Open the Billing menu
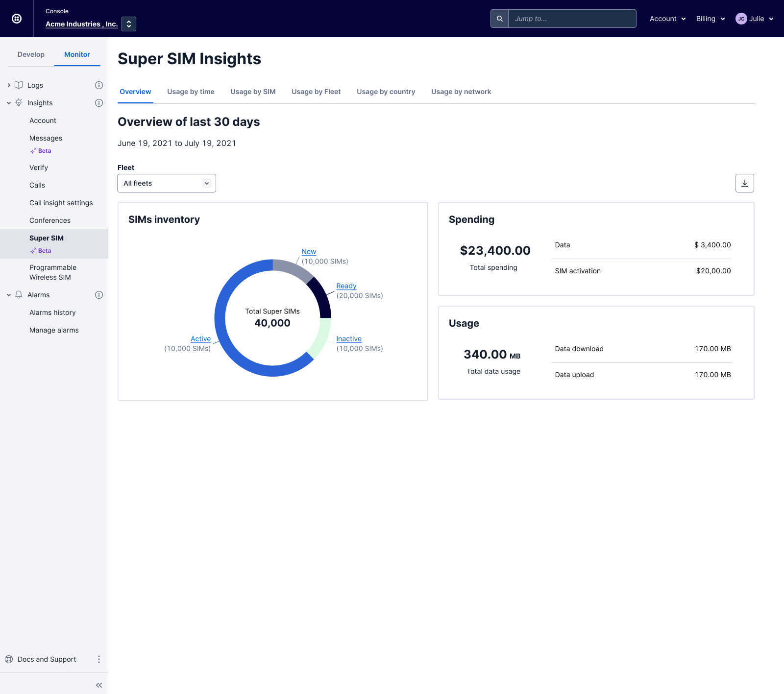The height and width of the screenshot is (694, 784). tap(710, 19)
